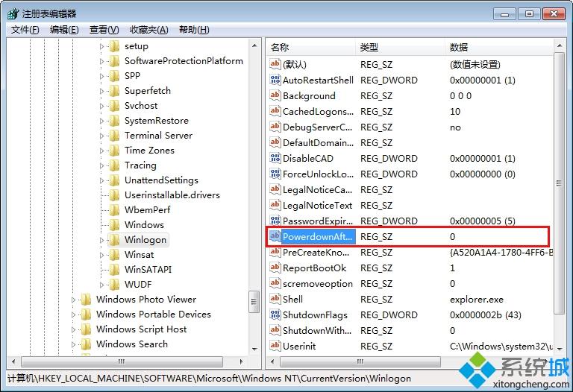Click folder icon of Windows Photo Viewer
The height and width of the screenshot is (392, 573).
86,300
